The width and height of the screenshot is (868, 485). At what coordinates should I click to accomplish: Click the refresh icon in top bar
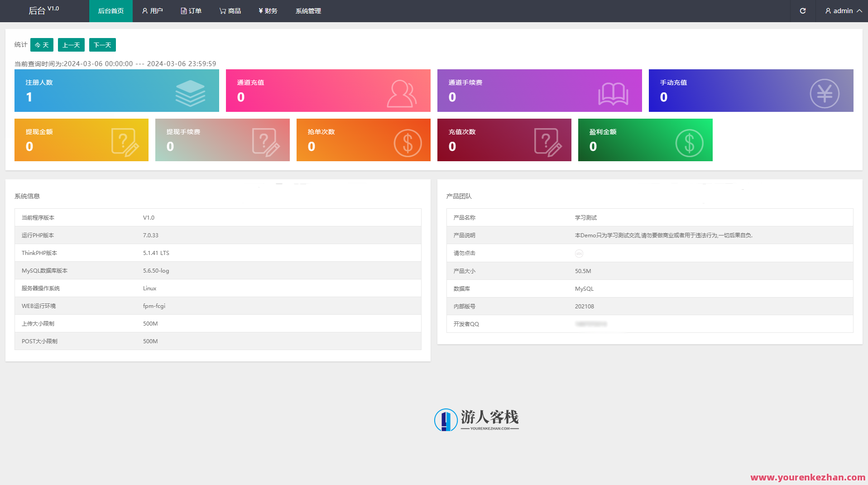pos(802,11)
